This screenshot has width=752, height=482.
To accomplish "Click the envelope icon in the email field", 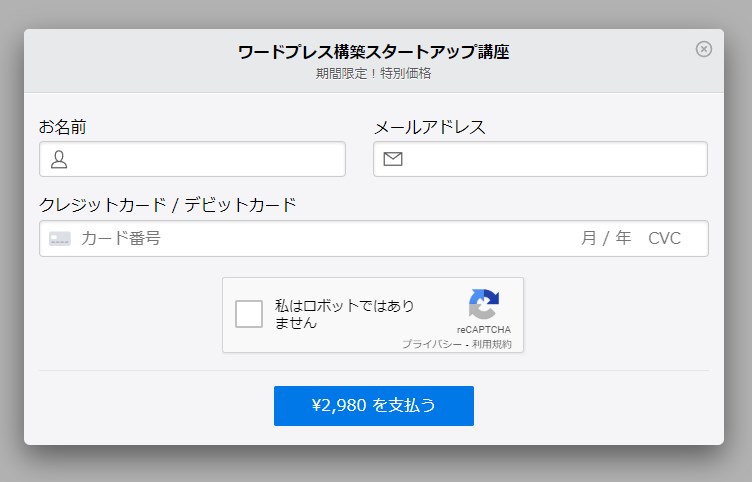I will [393, 159].
